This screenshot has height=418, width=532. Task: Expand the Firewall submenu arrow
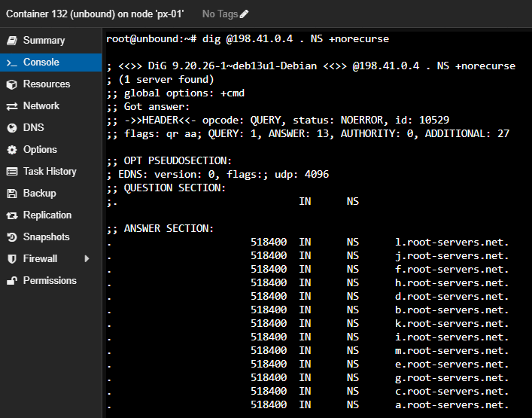[87, 259]
